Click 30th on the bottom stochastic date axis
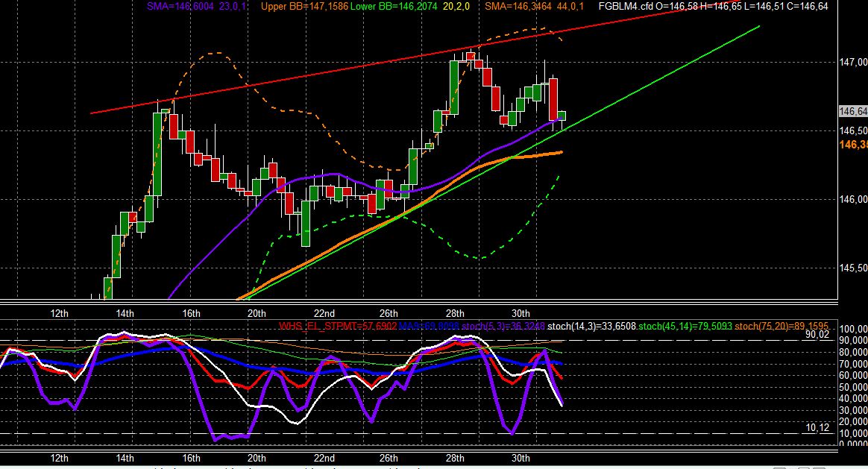 coord(521,459)
